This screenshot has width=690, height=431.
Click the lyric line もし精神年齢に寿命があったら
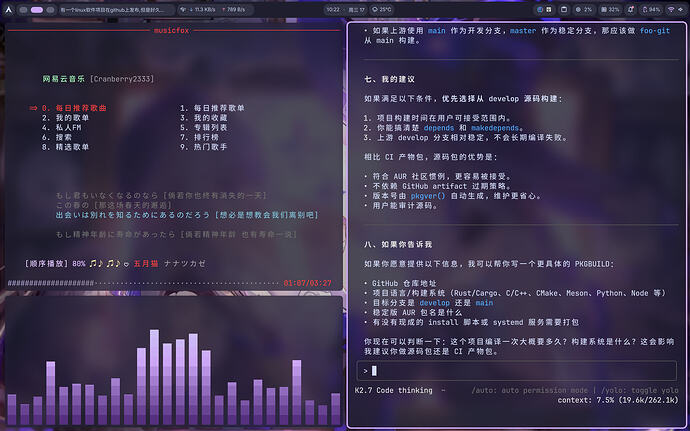click(x=176, y=235)
